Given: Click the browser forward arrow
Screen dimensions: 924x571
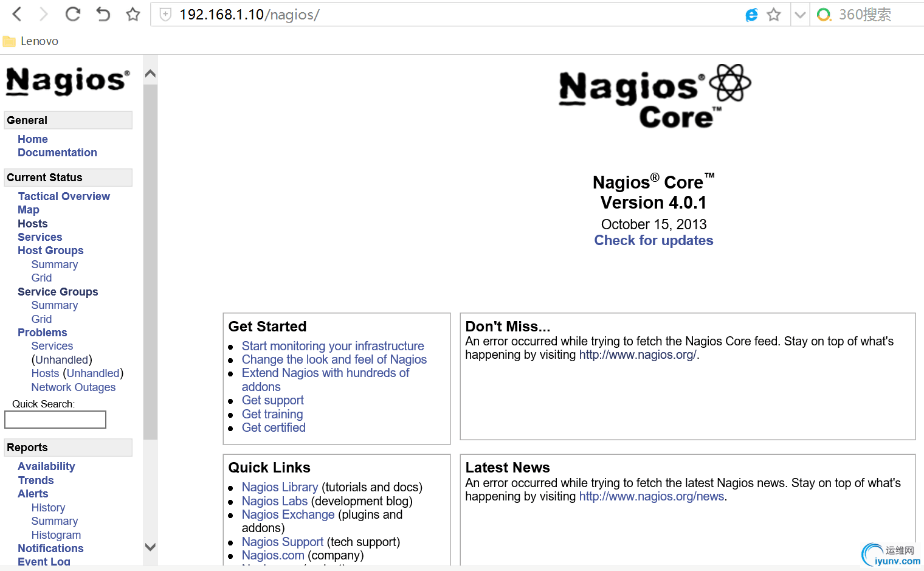Looking at the screenshot, I should (44, 14).
